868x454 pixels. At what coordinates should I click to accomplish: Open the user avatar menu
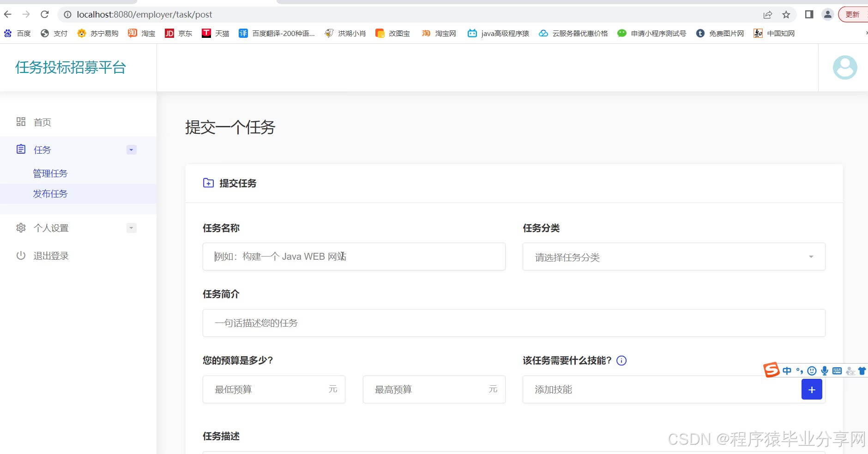(845, 67)
